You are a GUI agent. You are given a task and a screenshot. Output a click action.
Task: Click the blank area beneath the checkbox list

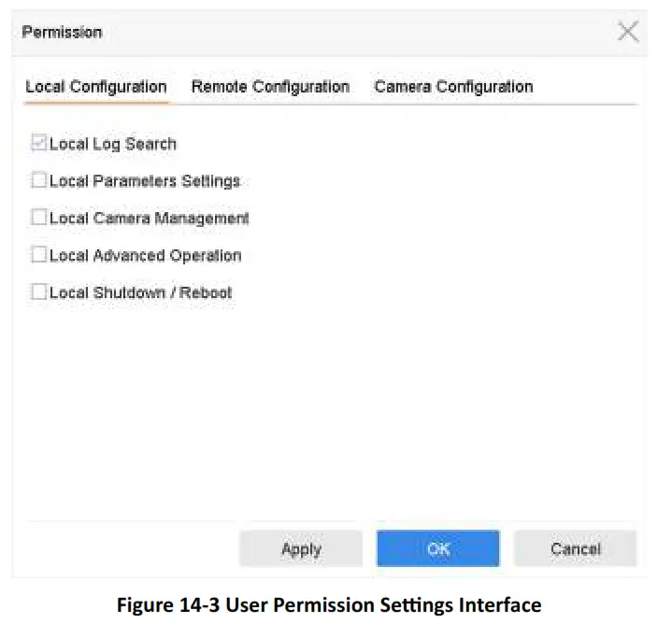pos(327,411)
